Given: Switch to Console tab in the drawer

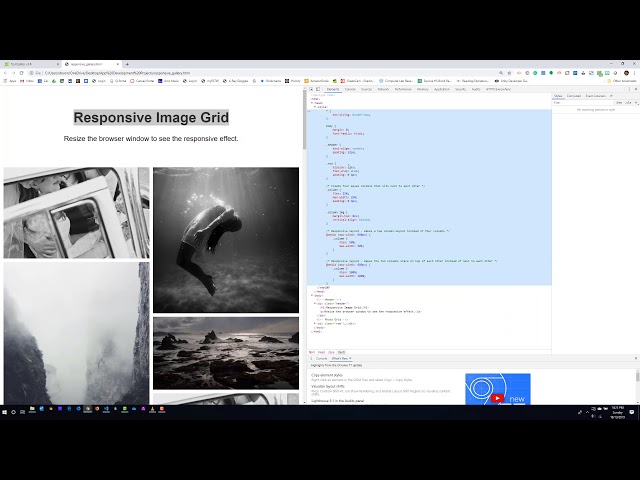Looking at the screenshot, I should coord(322,358).
